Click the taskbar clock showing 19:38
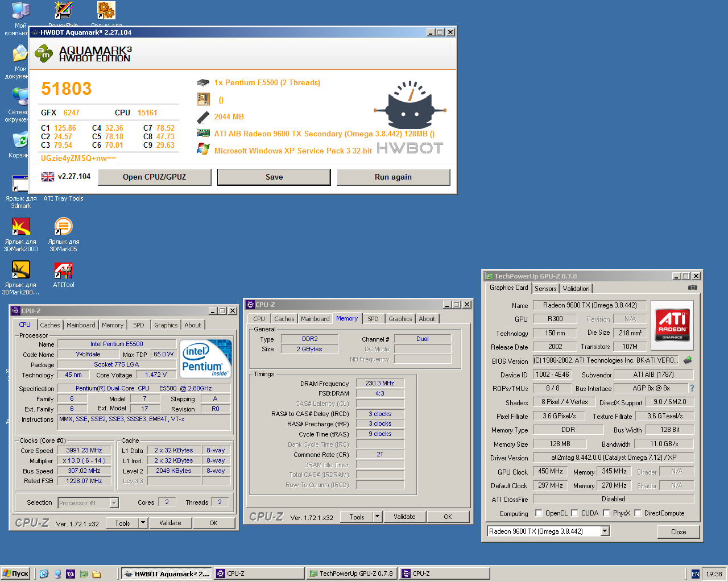 [x=714, y=574]
